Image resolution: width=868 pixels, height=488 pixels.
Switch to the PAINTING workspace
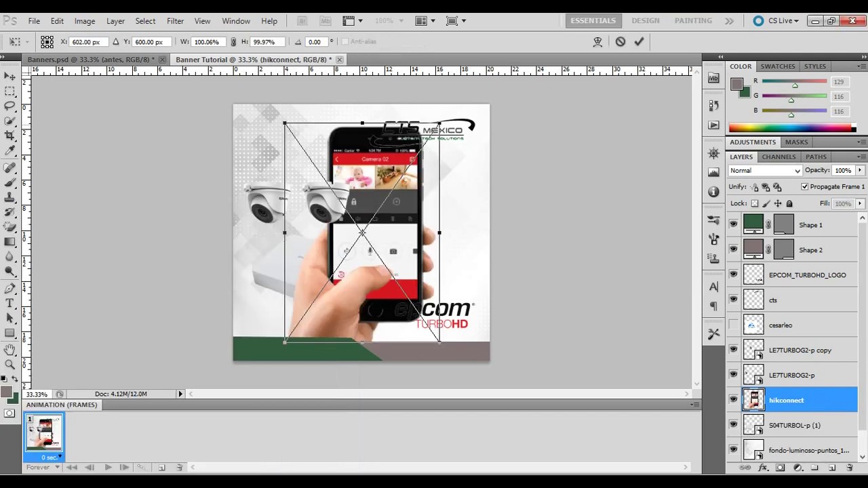[x=693, y=21]
